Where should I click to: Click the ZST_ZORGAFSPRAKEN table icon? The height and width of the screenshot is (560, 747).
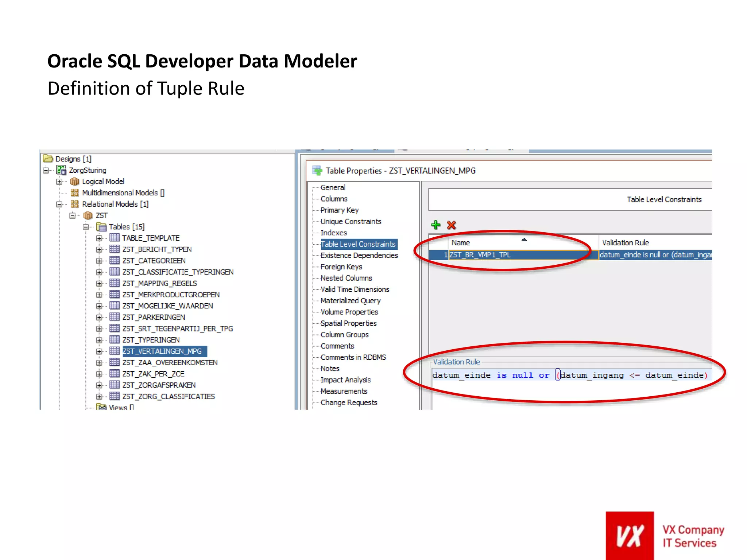115,385
